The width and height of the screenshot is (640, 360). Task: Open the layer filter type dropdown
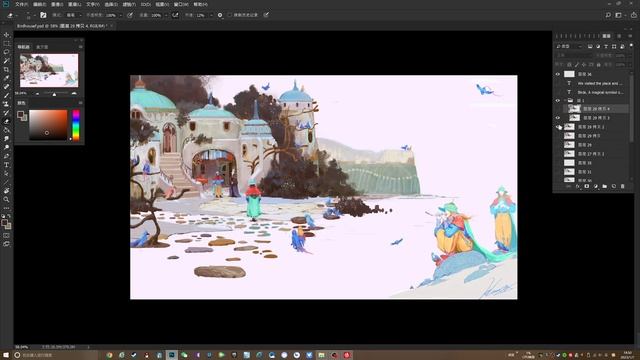[569, 46]
